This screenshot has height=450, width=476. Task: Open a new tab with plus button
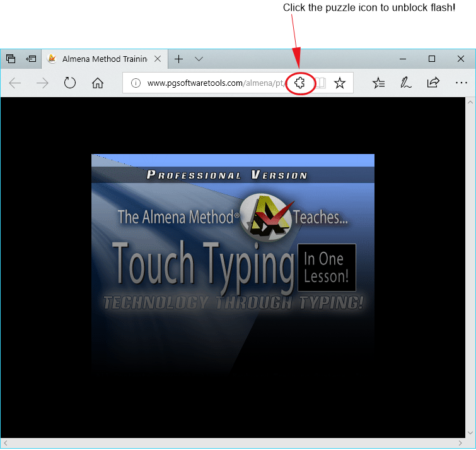179,59
